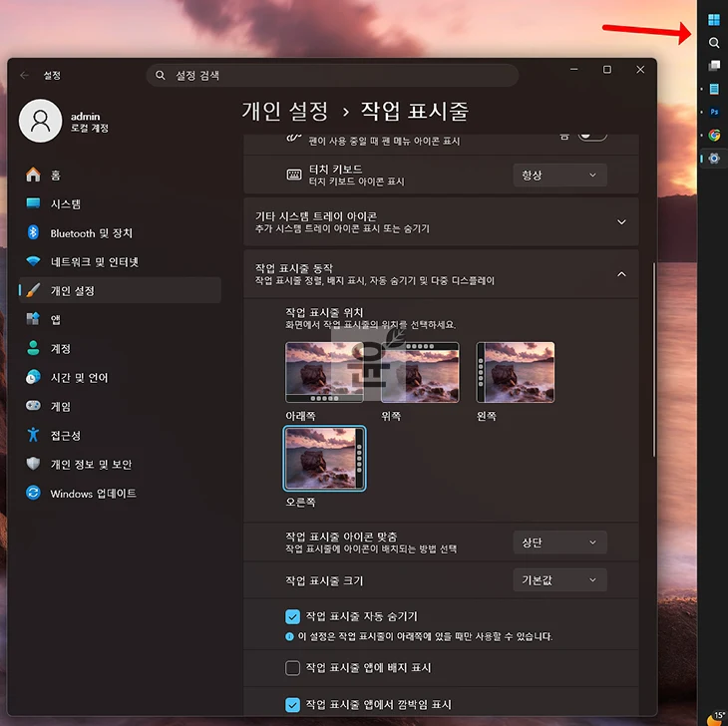Open 앱 settings category
The height and width of the screenshot is (726, 728).
point(120,319)
